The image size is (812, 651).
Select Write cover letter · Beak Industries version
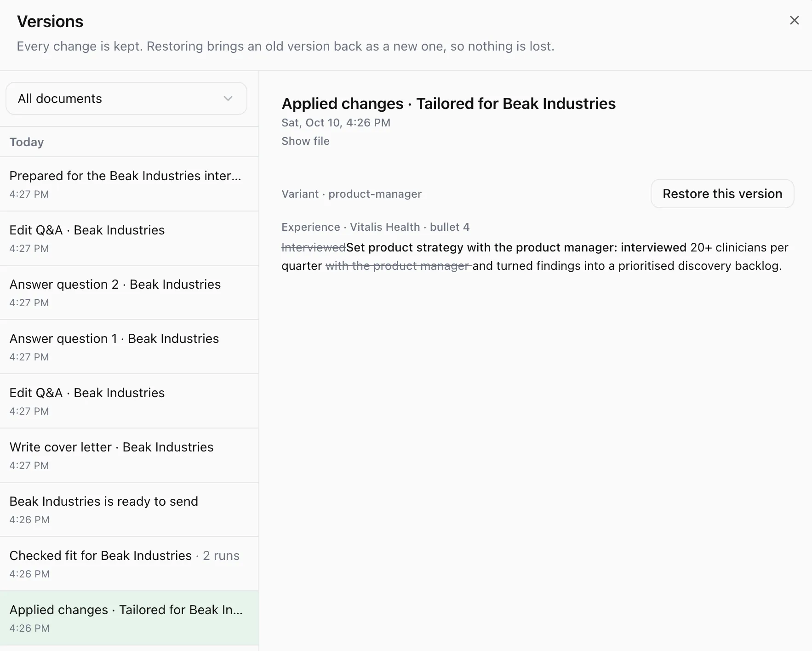[129, 455]
